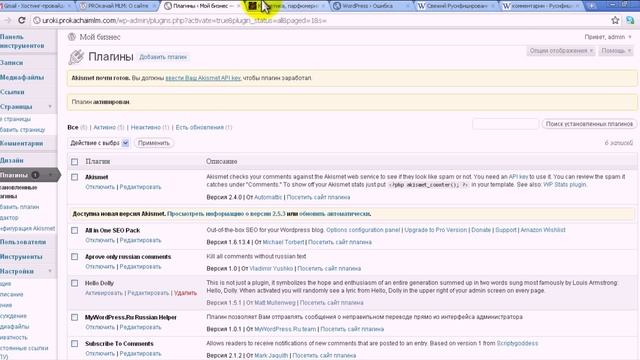Open Options configuration panel link
The width and height of the screenshot is (640, 360).
pyautogui.click(x=363, y=230)
